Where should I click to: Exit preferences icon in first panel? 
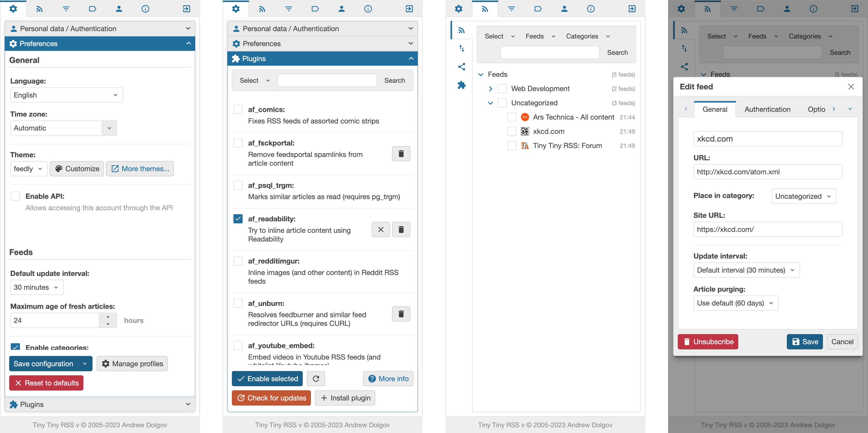point(186,9)
